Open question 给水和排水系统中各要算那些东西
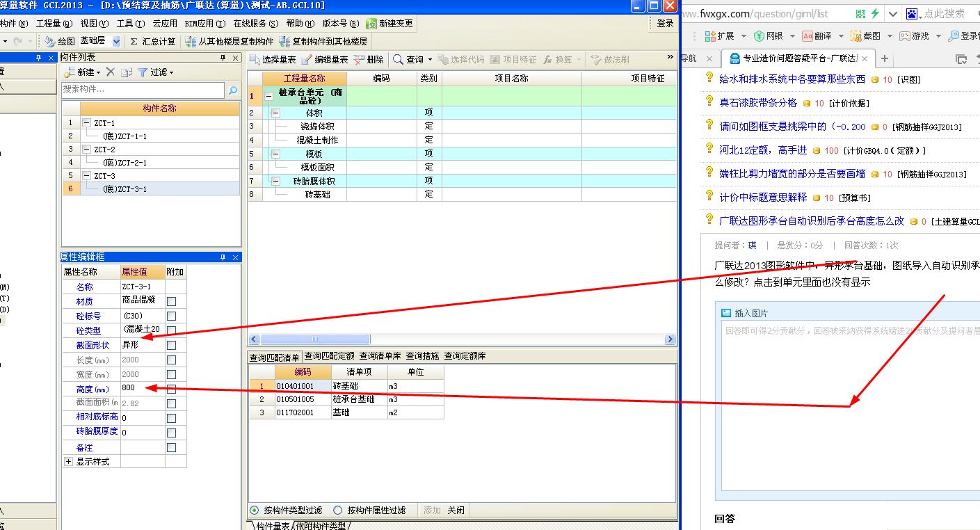Screen dimensions: 980x530 [x=792, y=79]
